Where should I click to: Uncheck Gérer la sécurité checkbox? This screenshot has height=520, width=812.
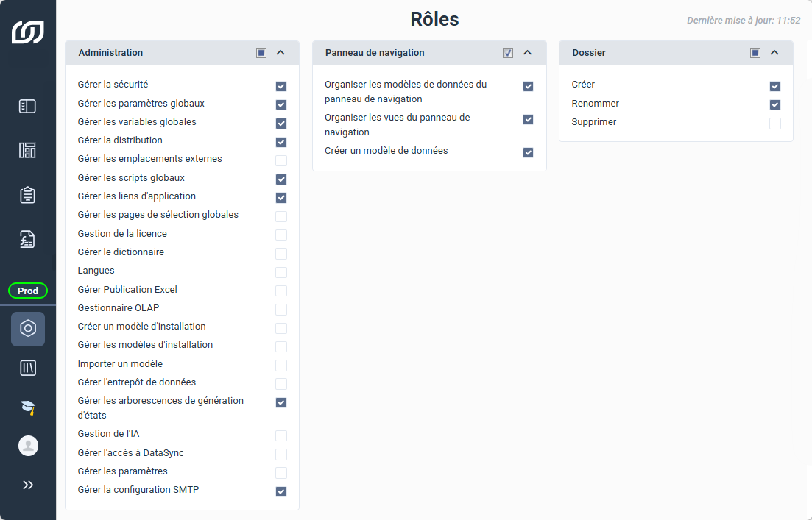pyautogui.click(x=281, y=86)
